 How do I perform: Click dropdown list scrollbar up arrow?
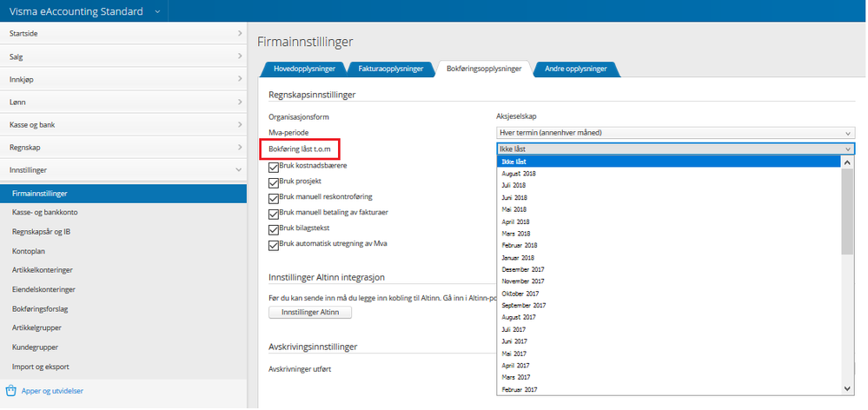[x=847, y=162]
